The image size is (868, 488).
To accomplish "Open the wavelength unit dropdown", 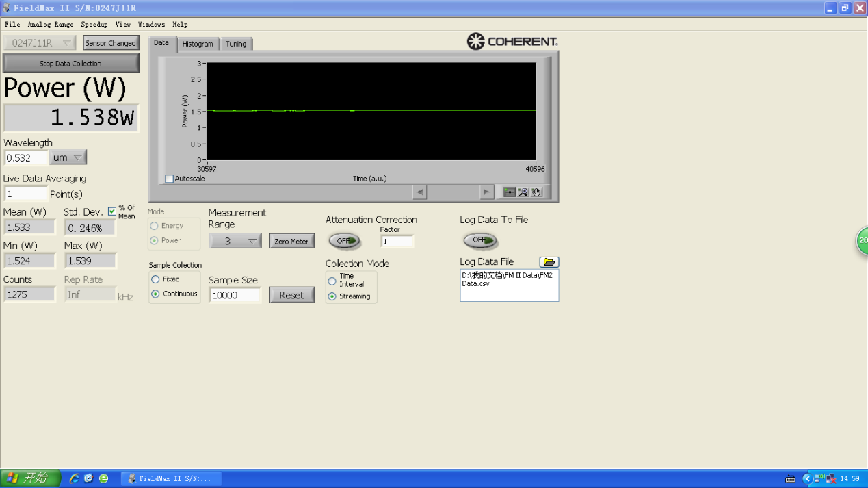I will click(68, 157).
